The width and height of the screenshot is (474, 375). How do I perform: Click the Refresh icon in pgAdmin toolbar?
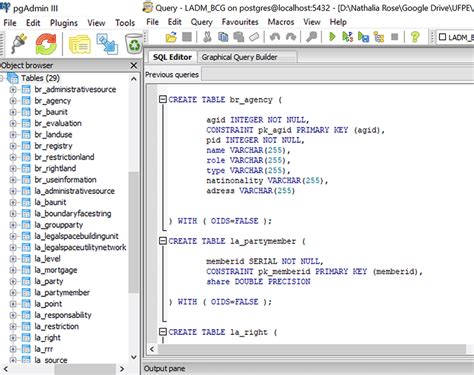click(46, 44)
